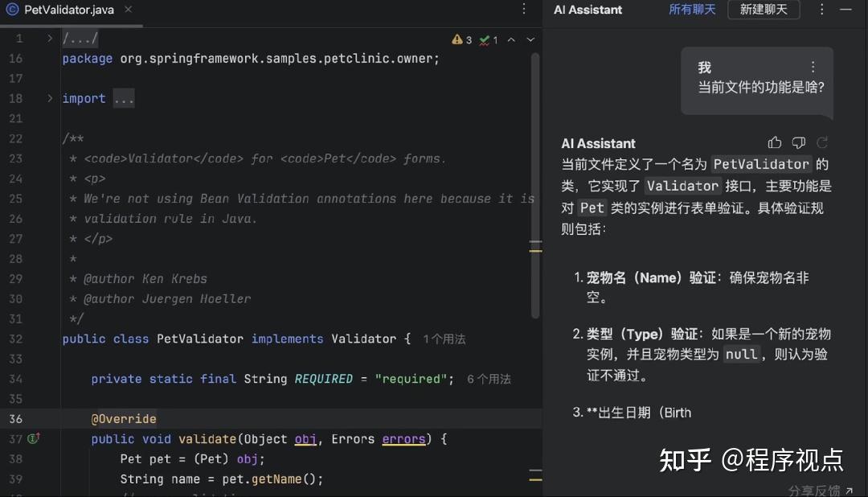Open options menu on the user message
The height and width of the screenshot is (497, 868).
coord(813,66)
